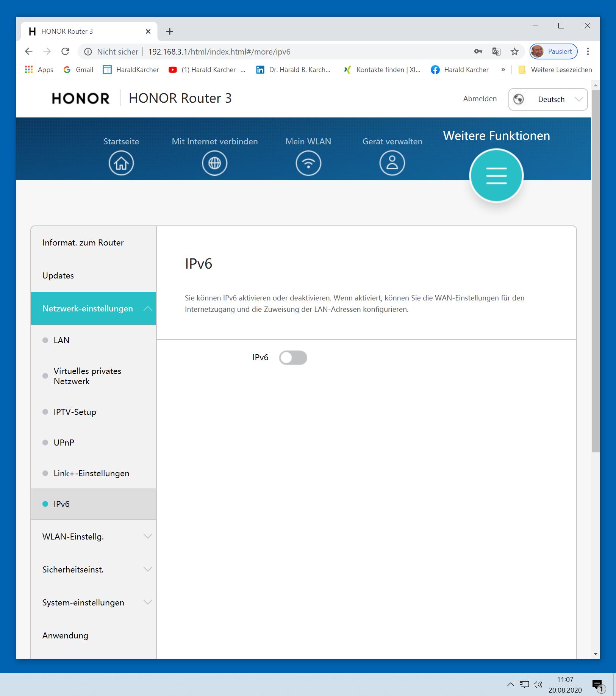Image resolution: width=616 pixels, height=696 pixels.
Task: Click the volume speaker tray icon
Action: tap(538, 685)
